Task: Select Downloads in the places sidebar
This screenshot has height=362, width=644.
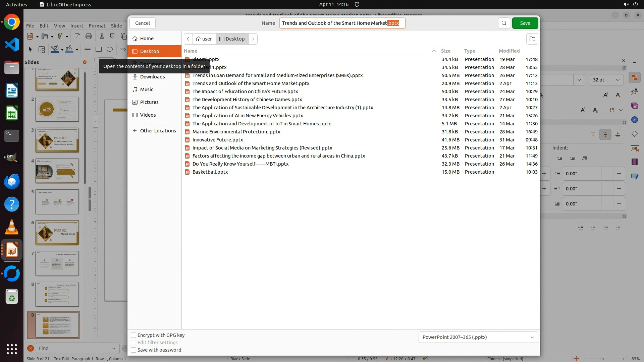Action: [x=152, y=77]
